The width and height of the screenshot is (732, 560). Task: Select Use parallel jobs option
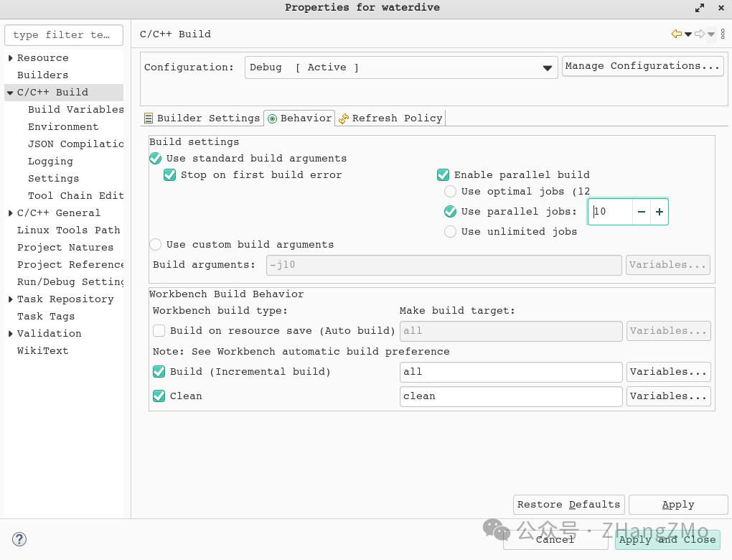[x=450, y=212]
